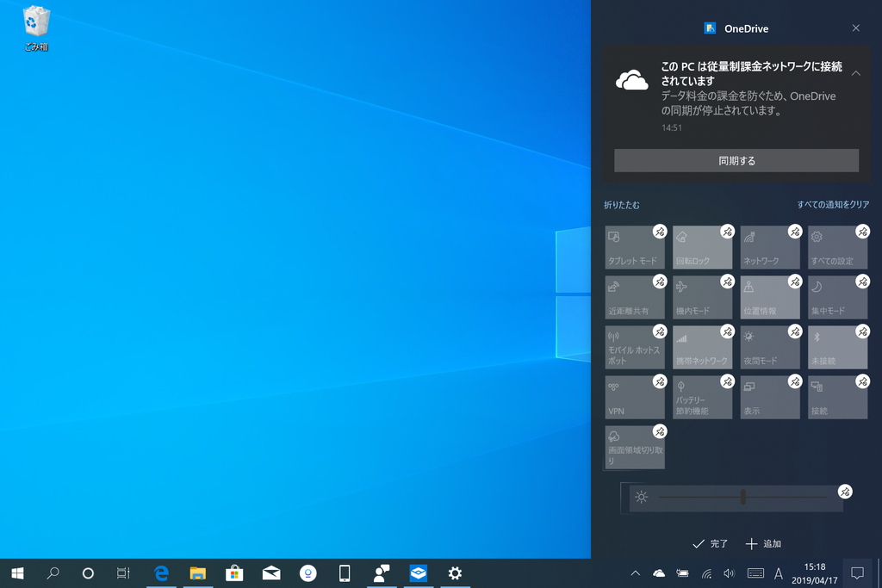Click すべての通知をクリア
The image size is (882, 588).
[x=833, y=205]
